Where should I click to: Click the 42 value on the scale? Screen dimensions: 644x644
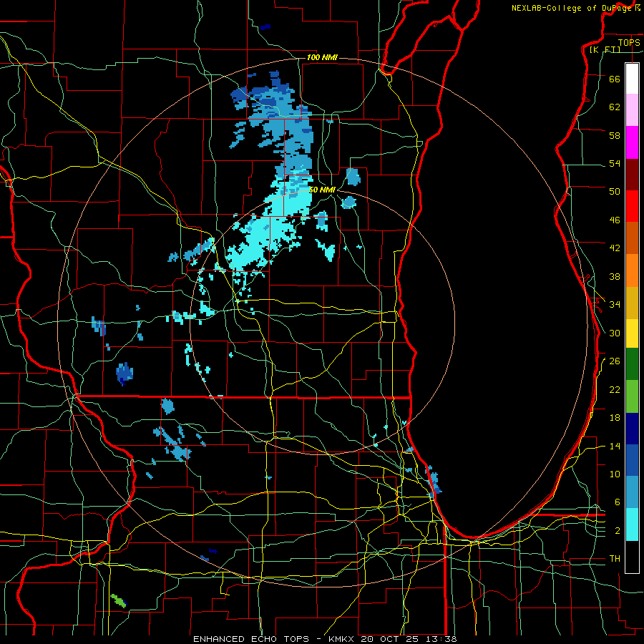615,248
